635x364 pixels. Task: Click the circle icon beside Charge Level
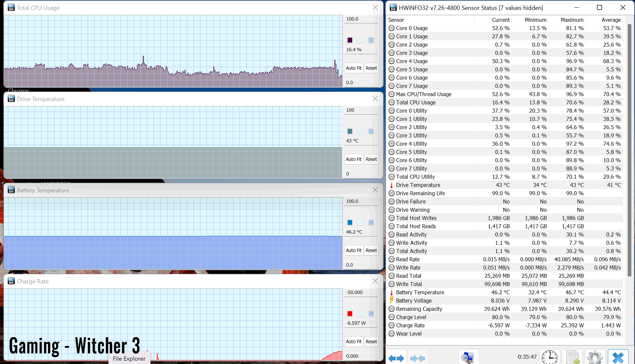click(x=392, y=317)
